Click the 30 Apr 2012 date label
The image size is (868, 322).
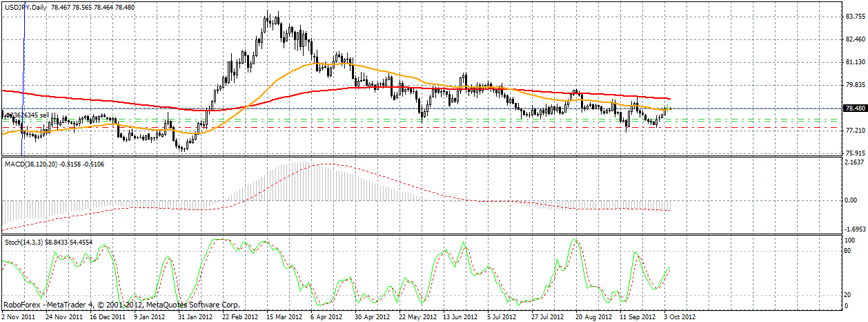373,317
